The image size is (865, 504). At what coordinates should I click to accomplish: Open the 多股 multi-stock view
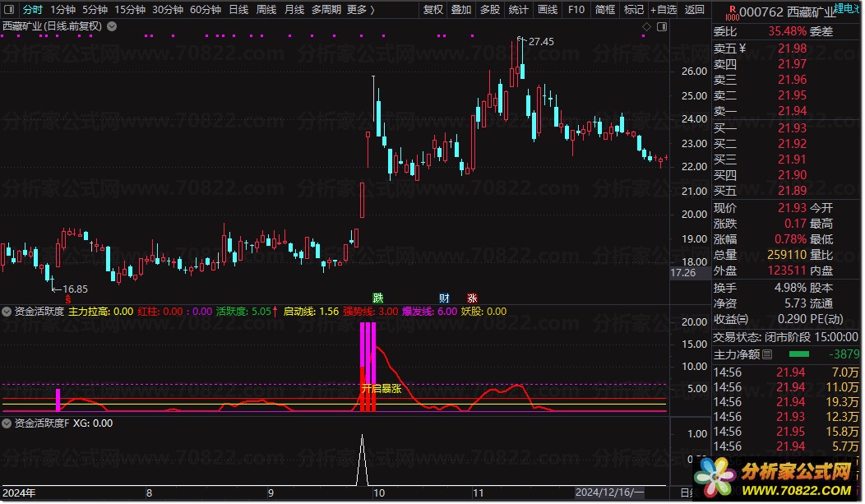point(490,9)
